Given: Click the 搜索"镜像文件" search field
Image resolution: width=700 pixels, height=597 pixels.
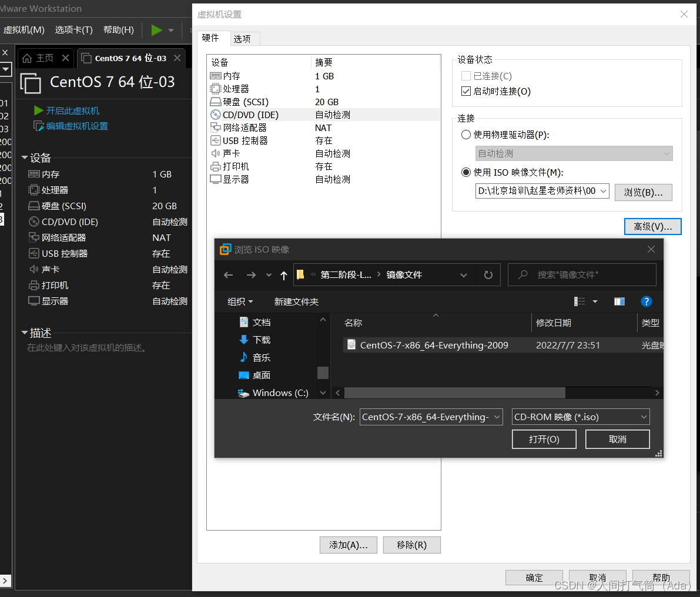Looking at the screenshot, I should point(582,275).
